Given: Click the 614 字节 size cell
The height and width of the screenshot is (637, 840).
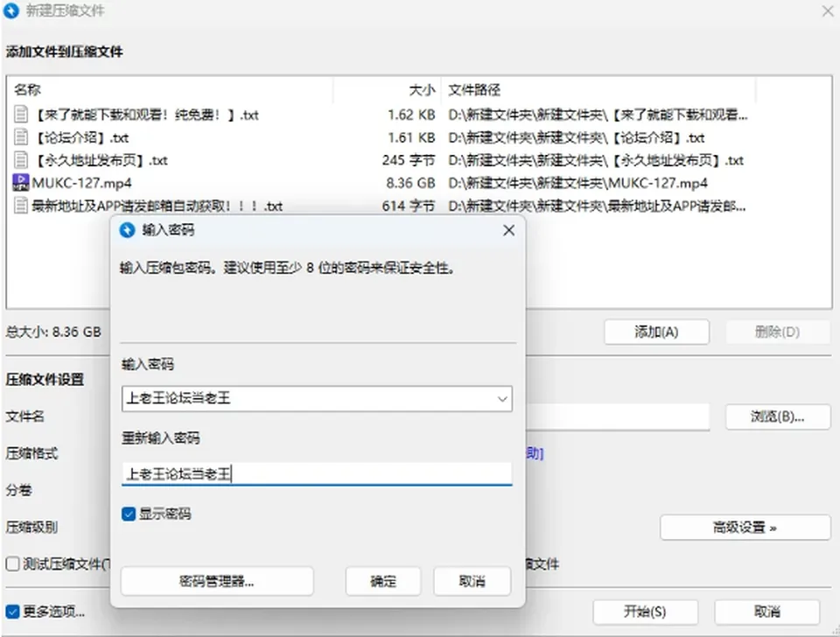Looking at the screenshot, I should click(409, 206).
